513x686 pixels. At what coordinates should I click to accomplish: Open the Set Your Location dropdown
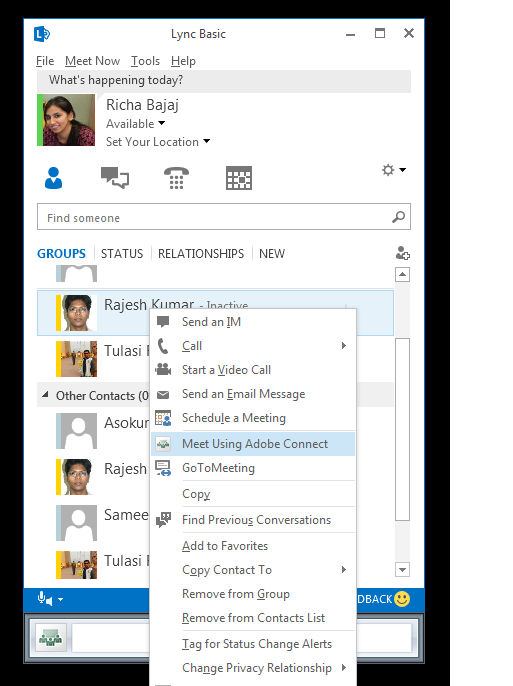[206, 141]
